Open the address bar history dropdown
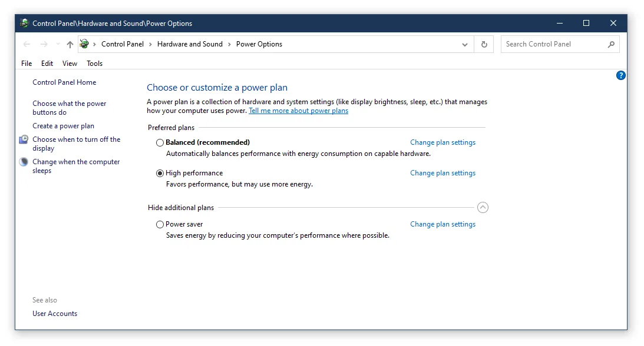This screenshot has width=644, height=346. 464,44
